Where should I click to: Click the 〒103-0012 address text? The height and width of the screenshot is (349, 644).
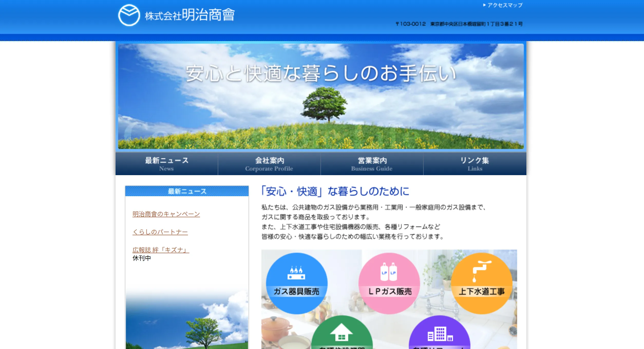(459, 24)
